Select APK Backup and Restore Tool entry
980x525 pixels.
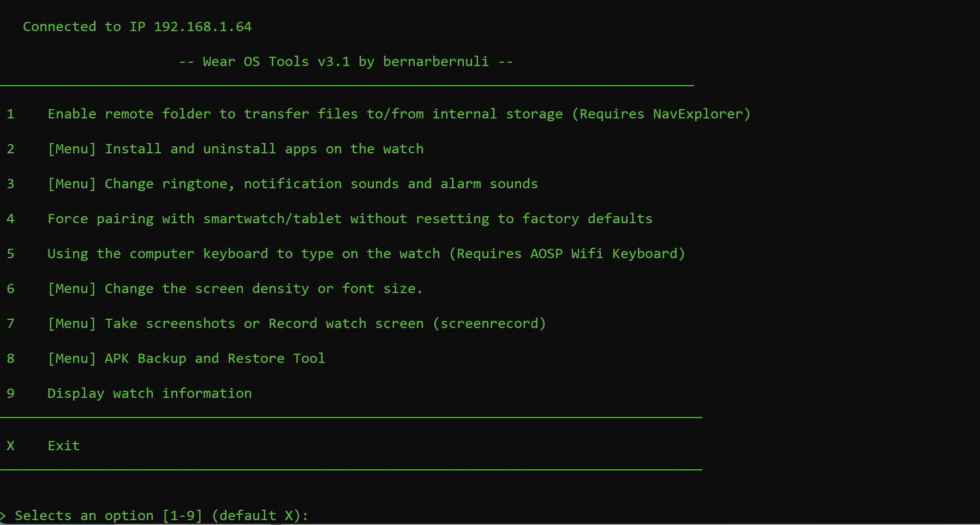[x=187, y=359]
